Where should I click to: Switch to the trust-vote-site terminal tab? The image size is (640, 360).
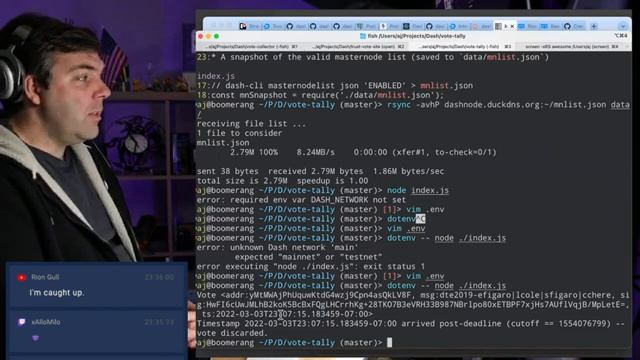(359, 47)
